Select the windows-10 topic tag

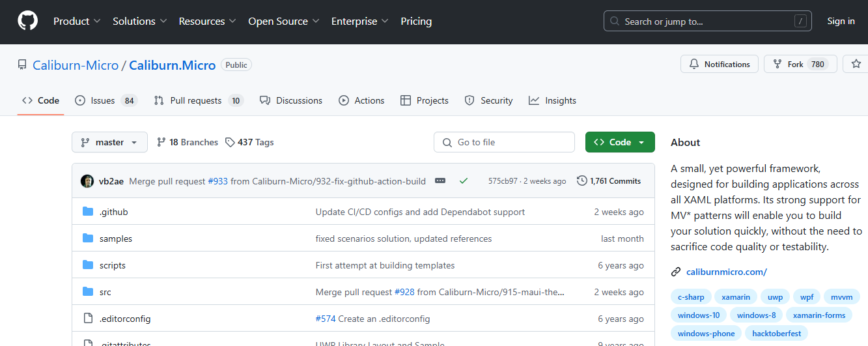[699, 315]
